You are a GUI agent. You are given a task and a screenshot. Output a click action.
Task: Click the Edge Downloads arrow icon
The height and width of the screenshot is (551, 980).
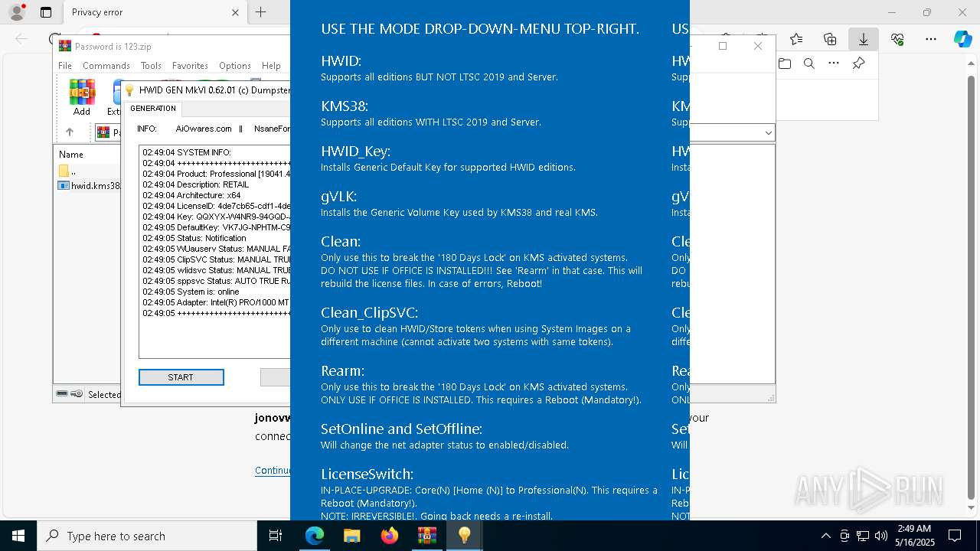(x=864, y=39)
